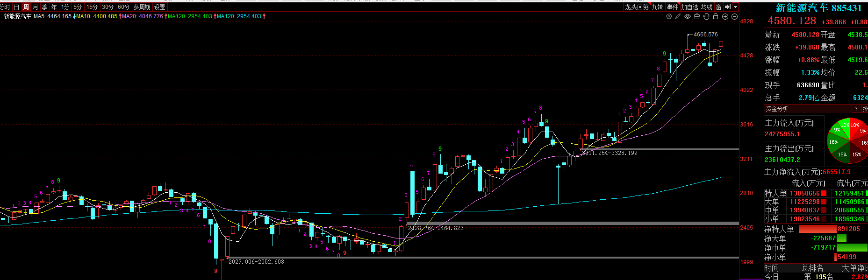Select the 60分 period

pos(123,7)
